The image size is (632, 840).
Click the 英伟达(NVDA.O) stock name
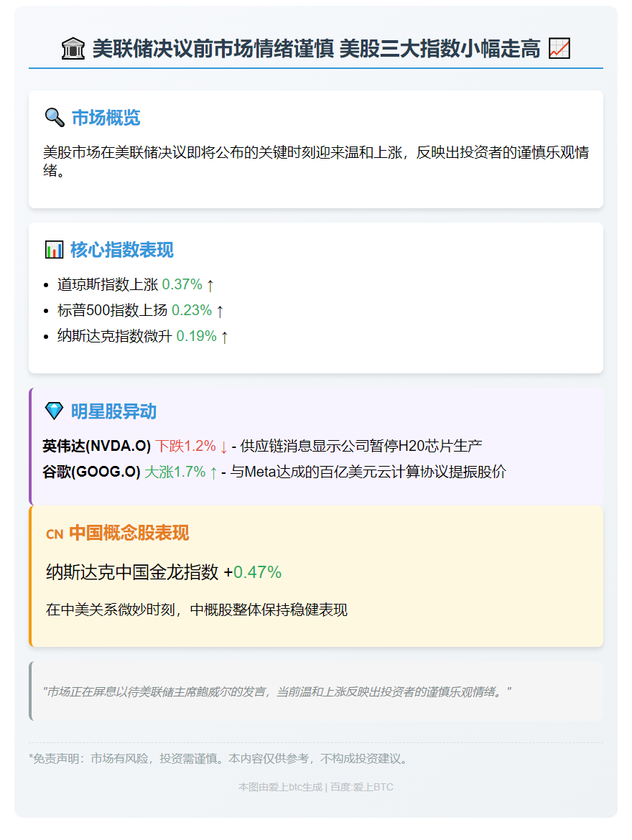coord(97,446)
